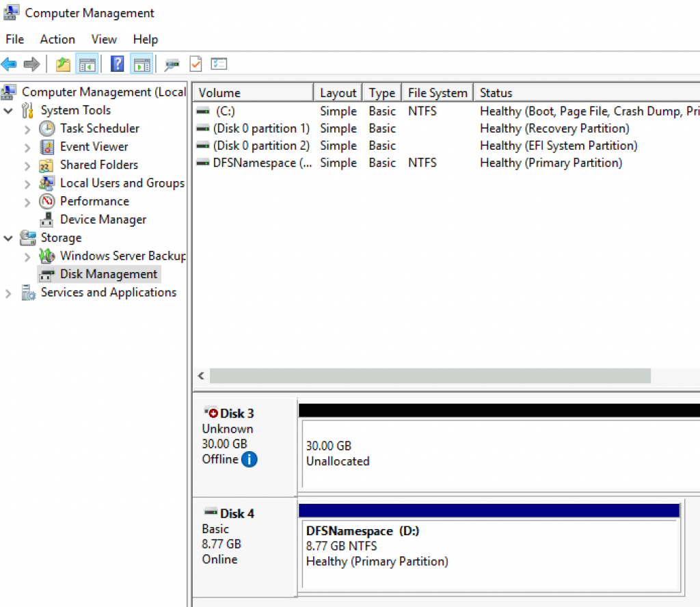Open the Action menu
The width and height of the screenshot is (700, 607).
(x=57, y=39)
